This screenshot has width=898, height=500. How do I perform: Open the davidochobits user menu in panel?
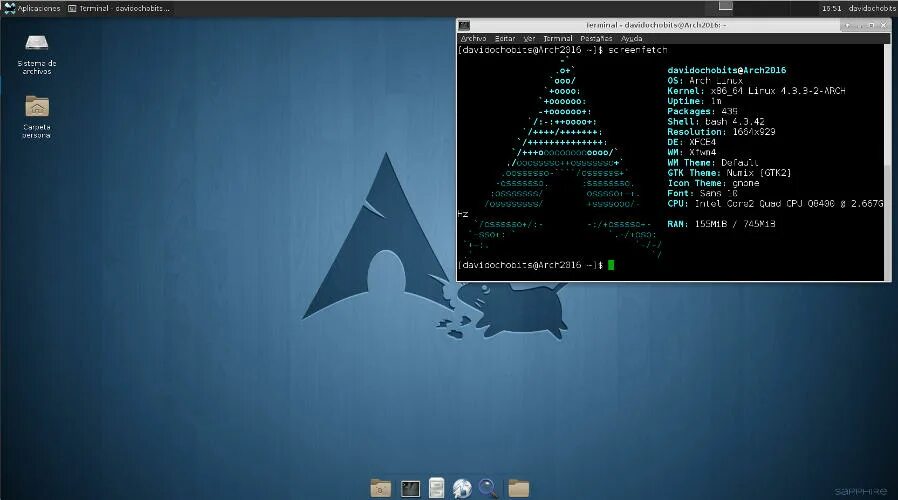pyautogui.click(x=872, y=9)
